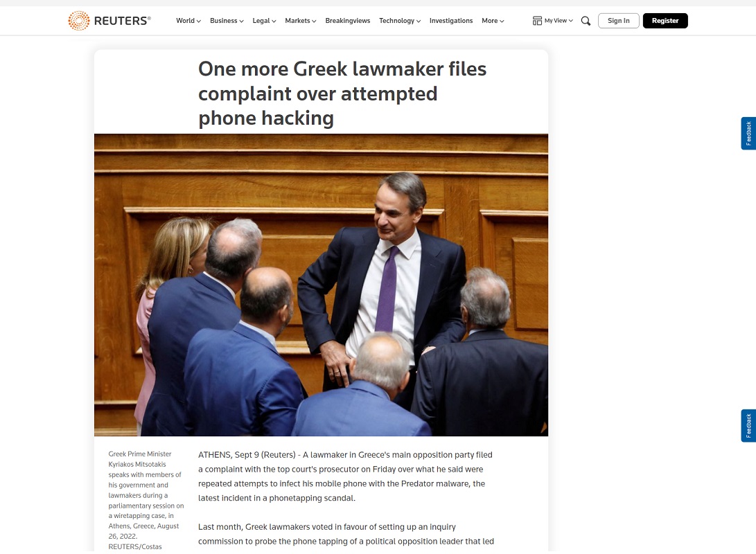This screenshot has height=554, width=756.
Task: Click the photo caption about Kyriakos Mitsotakis
Action: pyautogui.click(x=146, y=500)
